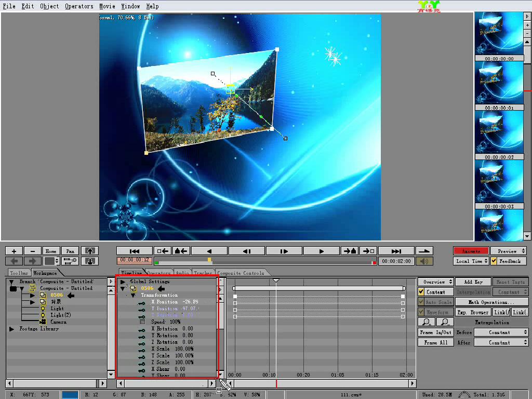Screen dimensions: 532x399
Task: Click X Position keyframe key icon
Action: coord(141,303)
